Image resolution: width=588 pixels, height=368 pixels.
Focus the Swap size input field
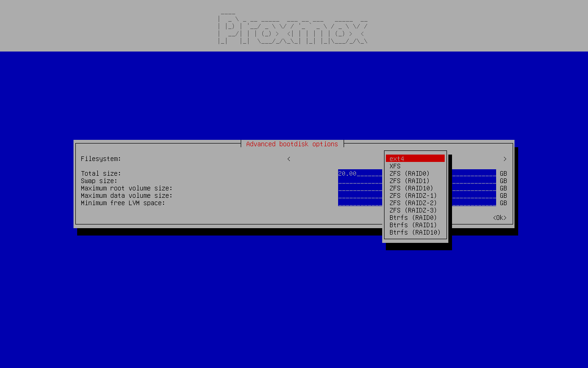coord(417,181)
